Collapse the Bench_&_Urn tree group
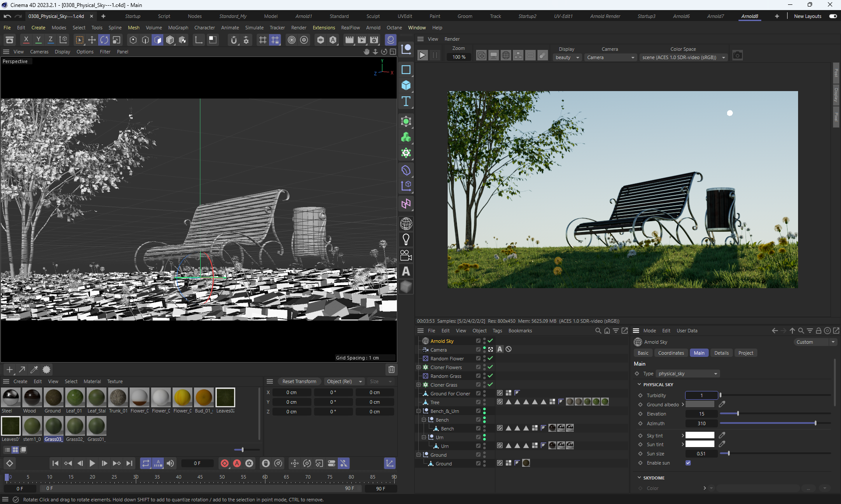Image resolution: width=841 pixels, height=504 pixels. [418, 411]
